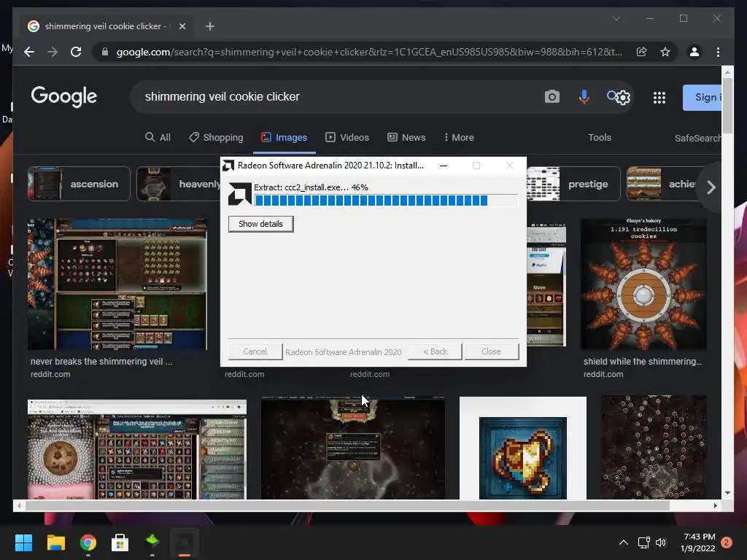Open Microsoft Store from taskbar
Screen dimensions: 747x560
click(120, 542)
